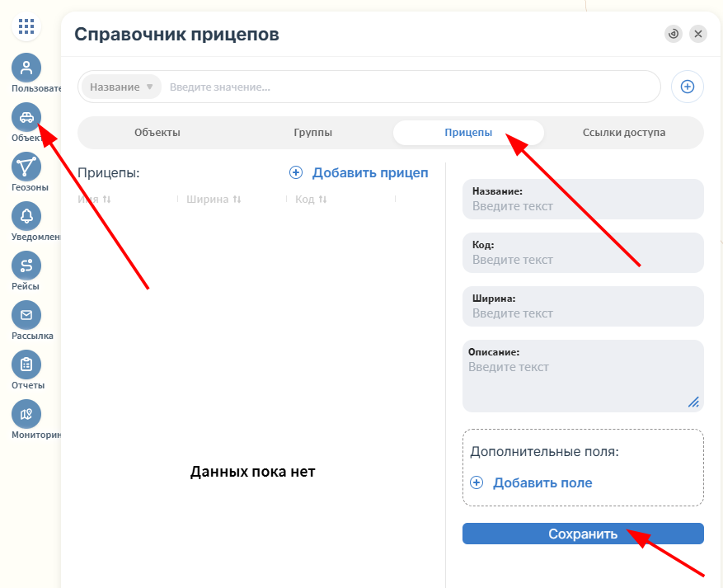Click the Дополнительные поля: label
Screen dimensions: 723x588
tap(544, 451)
